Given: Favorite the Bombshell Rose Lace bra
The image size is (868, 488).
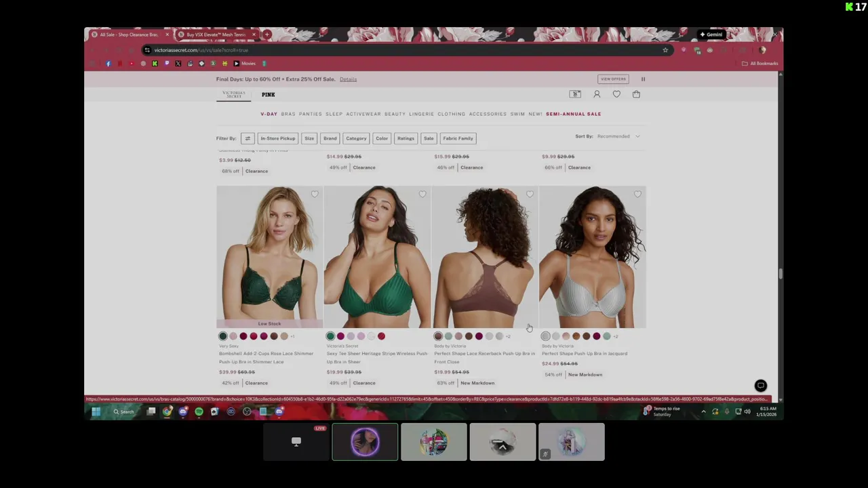Looking at the screenshot, I should pos(315,195).
